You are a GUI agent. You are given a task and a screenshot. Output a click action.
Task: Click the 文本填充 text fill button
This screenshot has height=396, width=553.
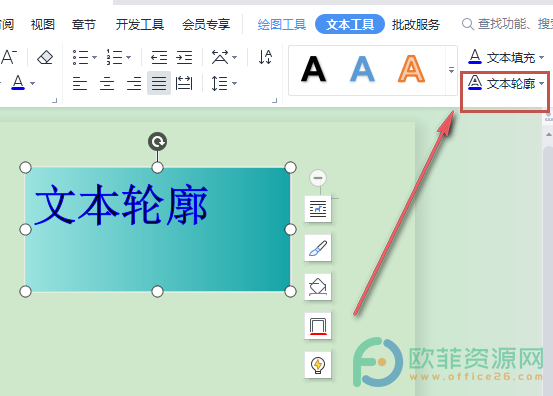point(501,57)
